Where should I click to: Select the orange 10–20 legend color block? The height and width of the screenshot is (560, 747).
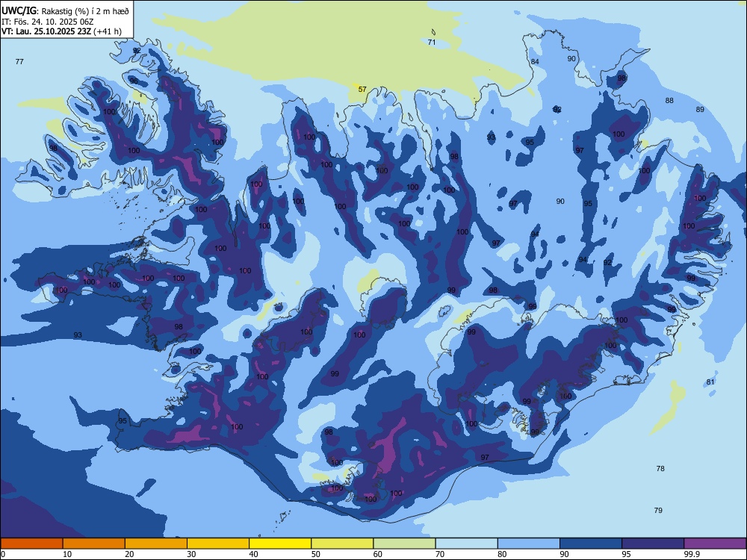click(x=94, y=544)
